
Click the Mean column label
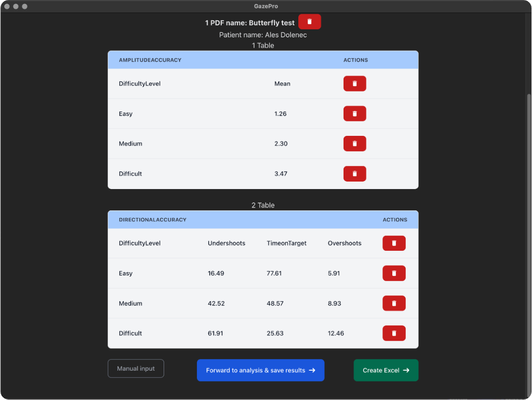click(282, 84)
